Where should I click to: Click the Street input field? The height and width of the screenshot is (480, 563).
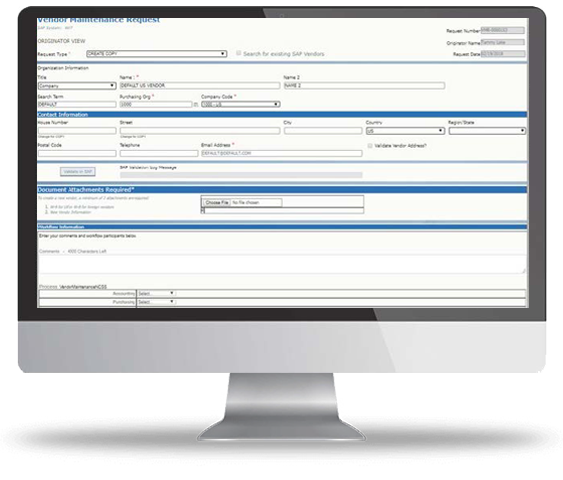[x=200, y=131]
